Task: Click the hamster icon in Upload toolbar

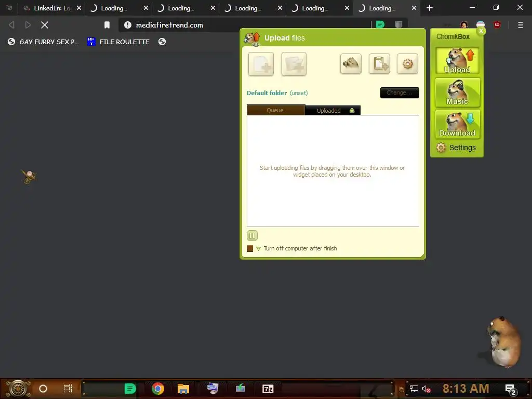Action: coord(351,63)
